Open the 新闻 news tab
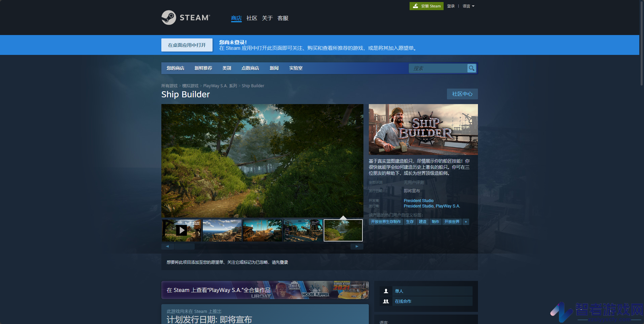Image resolution: width=644 pixels, height=324 pixels. [x=274, y=68]
